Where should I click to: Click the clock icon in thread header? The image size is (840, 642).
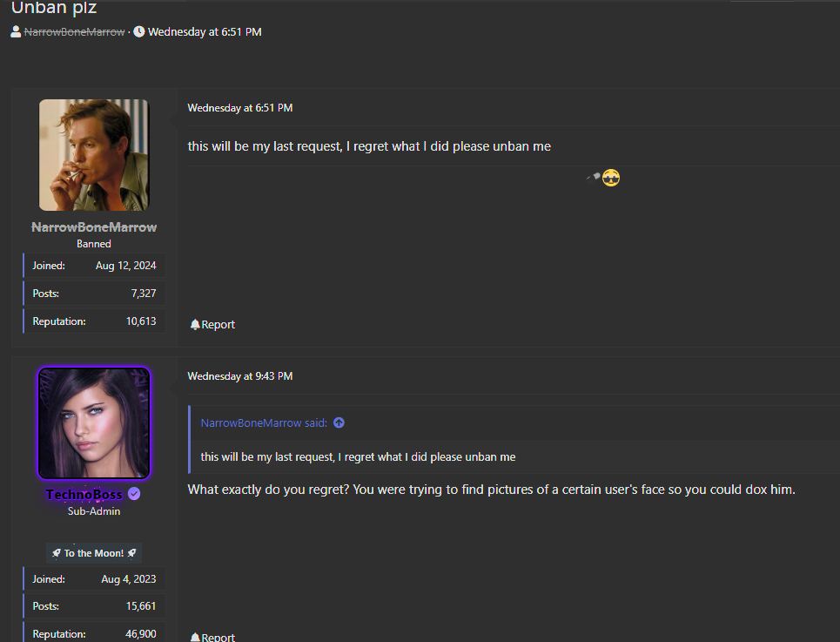click(139, 32)
